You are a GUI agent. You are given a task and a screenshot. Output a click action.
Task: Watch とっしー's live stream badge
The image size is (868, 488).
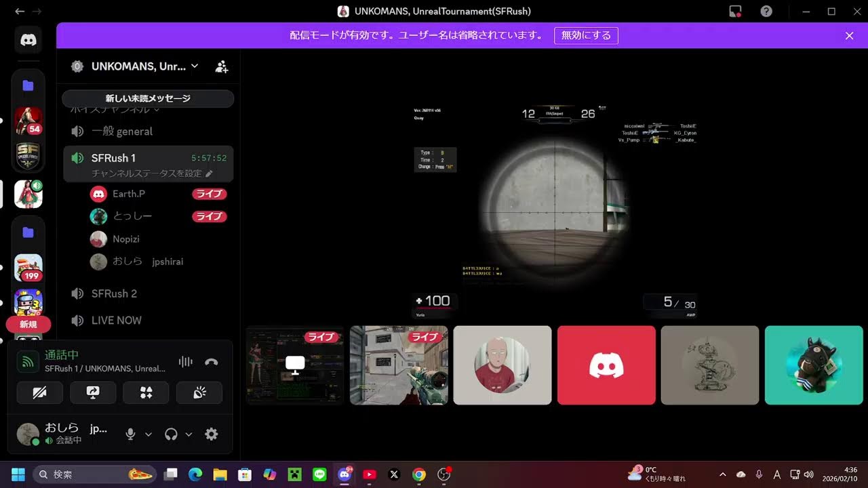point(209,216)
